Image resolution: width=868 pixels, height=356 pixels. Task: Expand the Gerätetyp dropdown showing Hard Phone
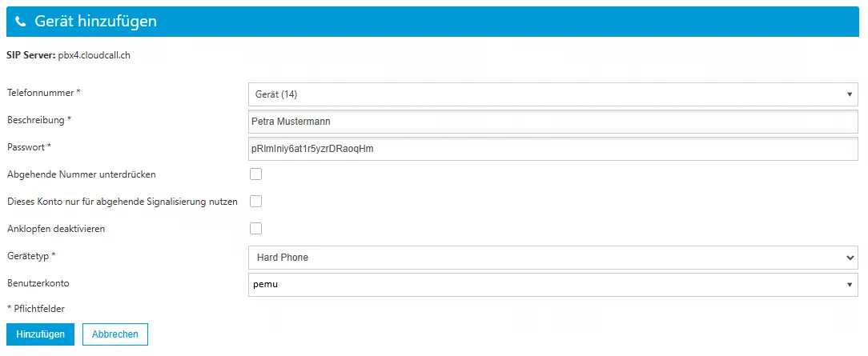point(553,258)
